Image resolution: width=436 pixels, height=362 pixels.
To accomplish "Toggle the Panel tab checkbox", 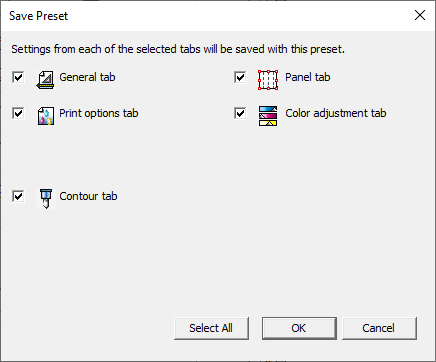I will coord(240,77).
